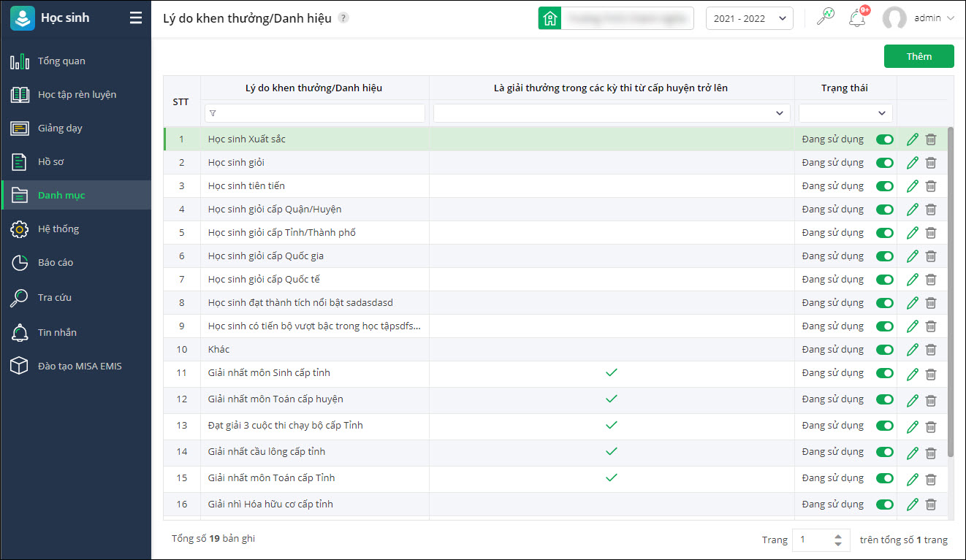Edit the Học sinh tiên tiến row
This screenshot has height=560, width=966.
pos(912,186)
